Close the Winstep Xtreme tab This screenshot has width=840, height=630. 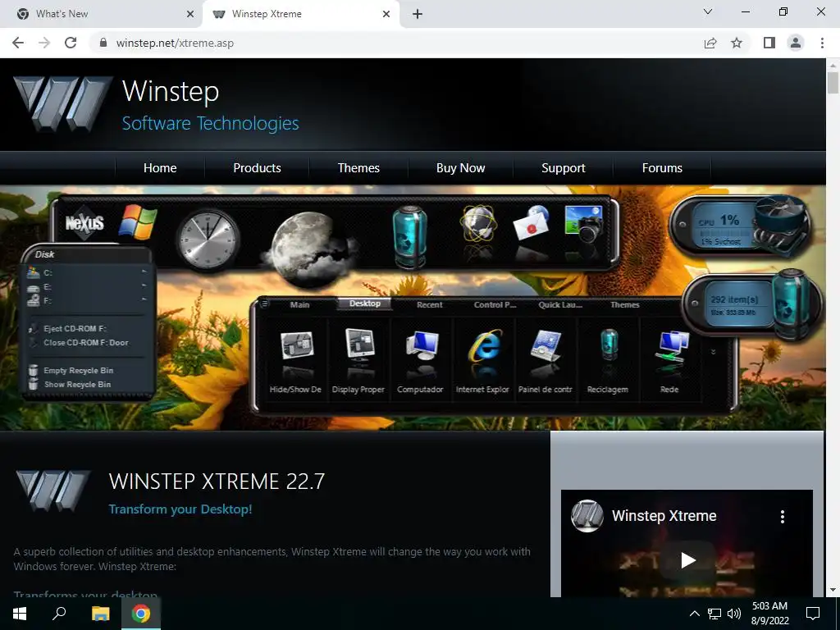point(386,15)
